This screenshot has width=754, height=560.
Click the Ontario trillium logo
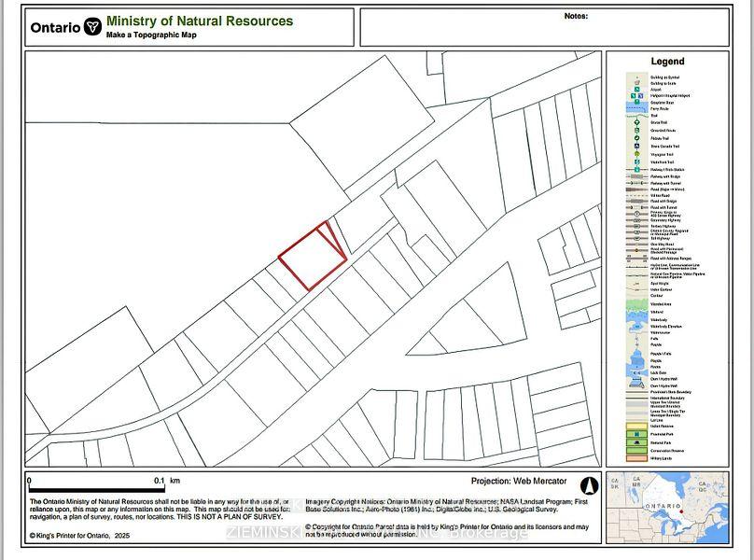(x=92, y=26)
